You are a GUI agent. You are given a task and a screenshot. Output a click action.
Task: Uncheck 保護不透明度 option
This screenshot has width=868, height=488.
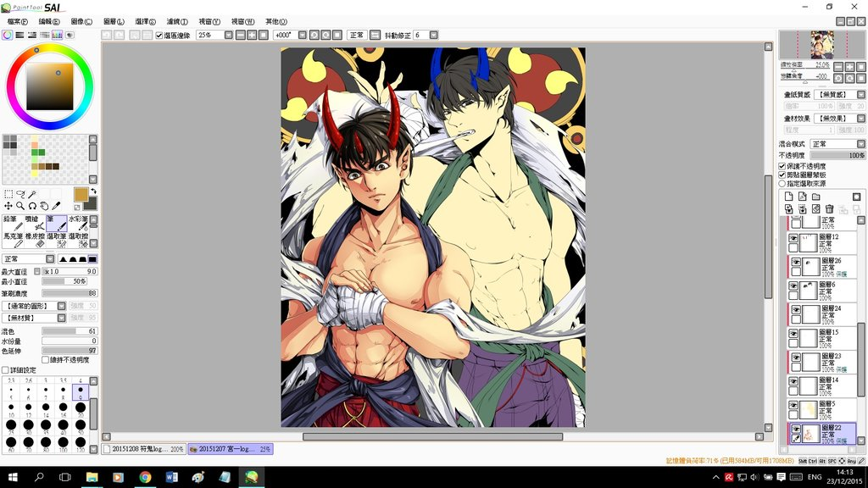(x=782, y=166)
